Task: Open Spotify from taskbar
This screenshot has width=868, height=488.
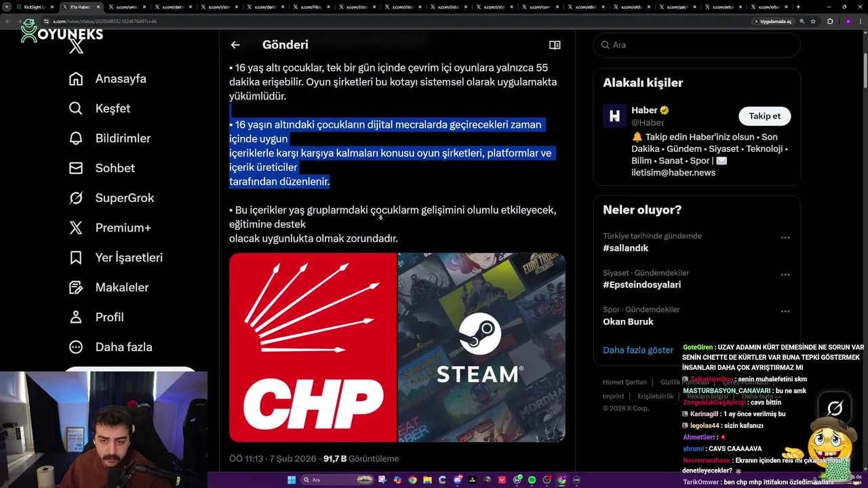Action: click(x=532, y=480)
